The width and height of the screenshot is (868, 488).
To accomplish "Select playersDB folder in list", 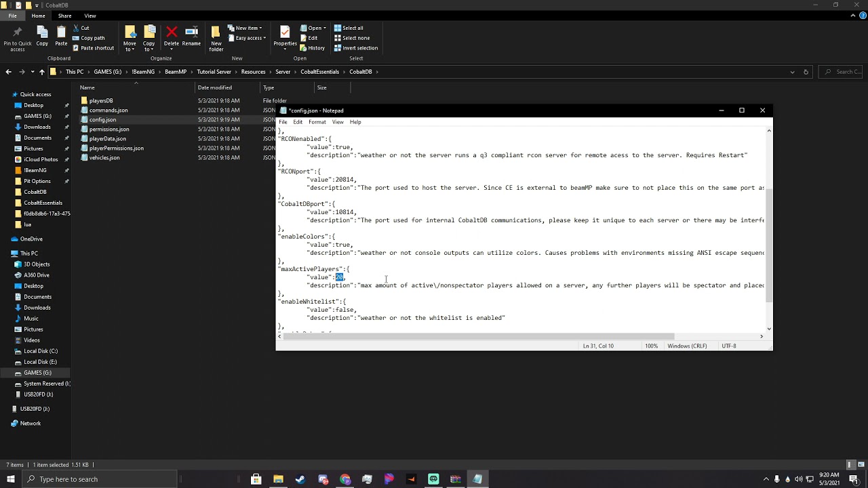I will [101, 101].
